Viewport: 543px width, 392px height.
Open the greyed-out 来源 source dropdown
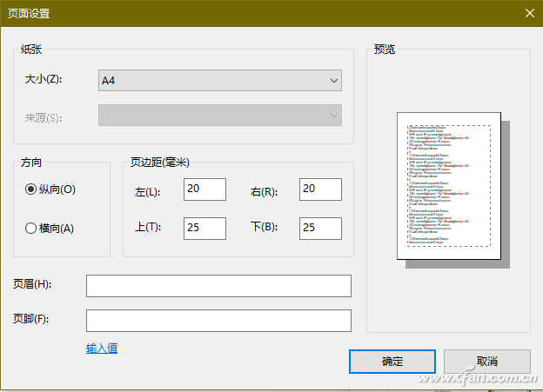click(220, 116)
